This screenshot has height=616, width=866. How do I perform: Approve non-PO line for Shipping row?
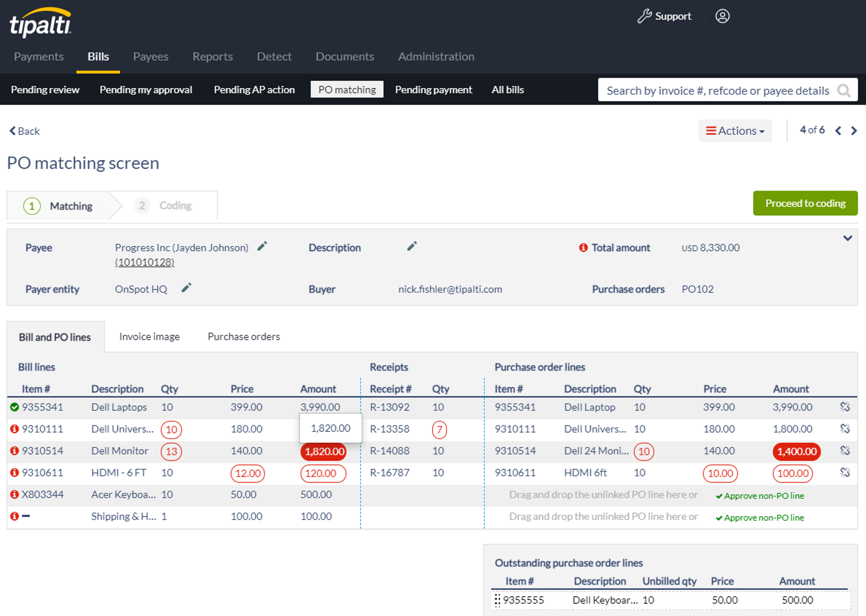[760, 517]
